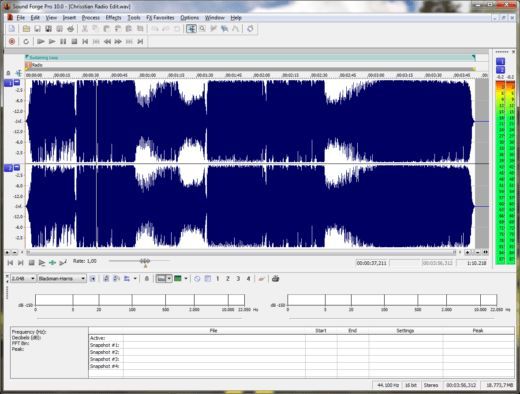Toggle channel 1 button on waveform

pyautogui.click(x=8, y=83)
